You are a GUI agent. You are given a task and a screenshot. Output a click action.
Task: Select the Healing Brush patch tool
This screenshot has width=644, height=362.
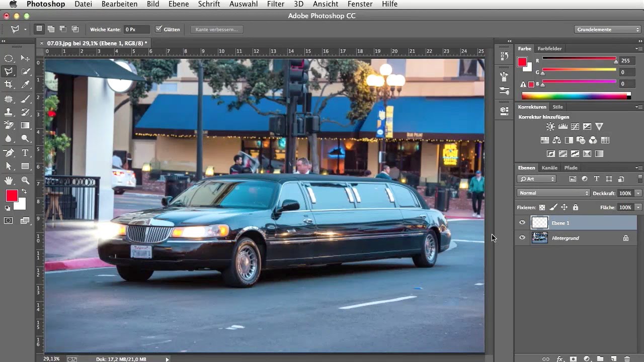[9, 99]
